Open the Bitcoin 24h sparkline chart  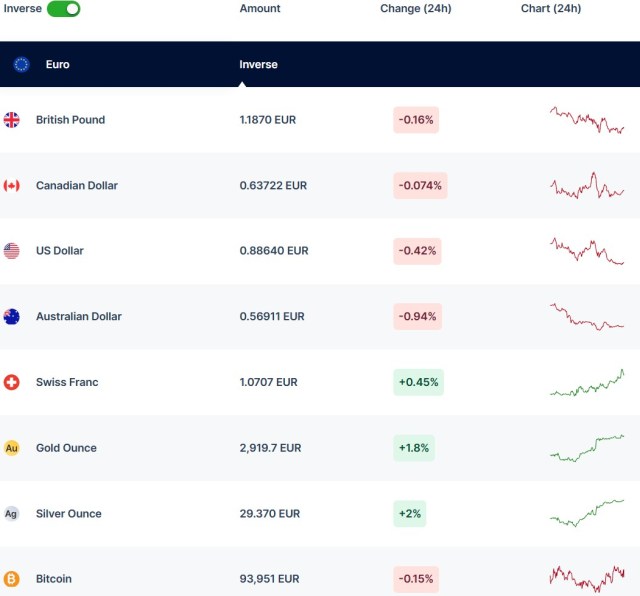point(587,578)
